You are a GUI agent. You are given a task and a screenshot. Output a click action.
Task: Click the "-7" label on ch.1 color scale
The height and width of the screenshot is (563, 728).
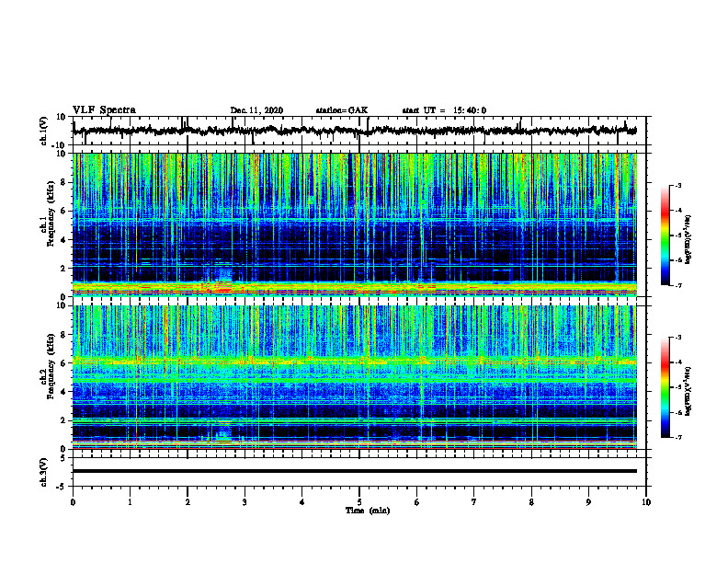678,285
